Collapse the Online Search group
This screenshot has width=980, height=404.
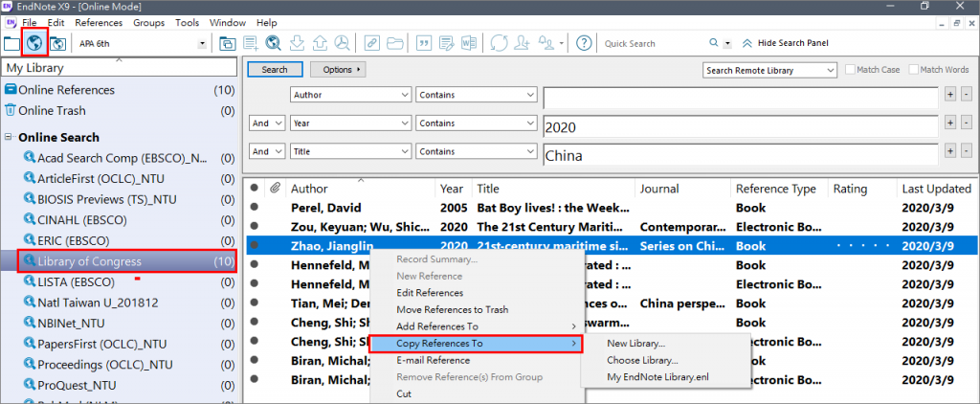pos(8,137)
